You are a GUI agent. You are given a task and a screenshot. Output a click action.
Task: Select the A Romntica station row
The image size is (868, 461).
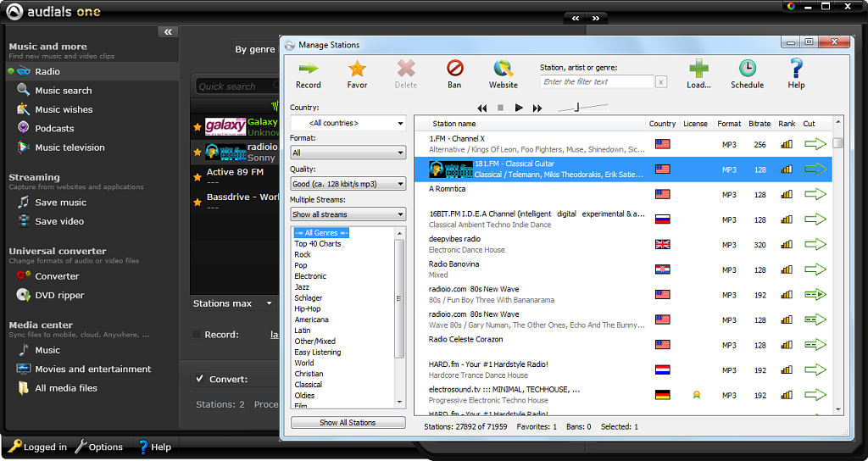click(x=623, y=194)
